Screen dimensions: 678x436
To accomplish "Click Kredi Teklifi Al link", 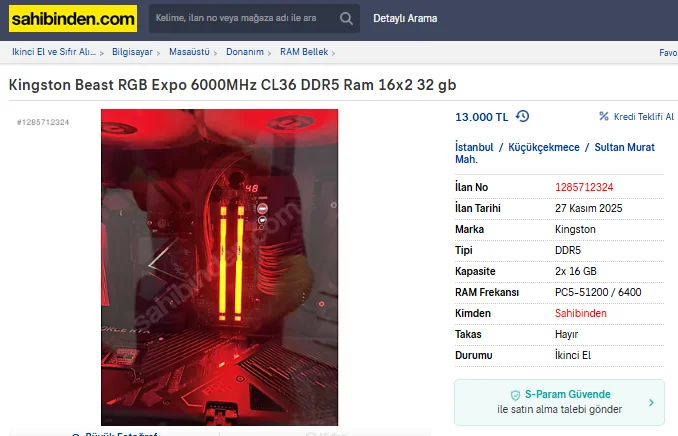I will 644,117.
